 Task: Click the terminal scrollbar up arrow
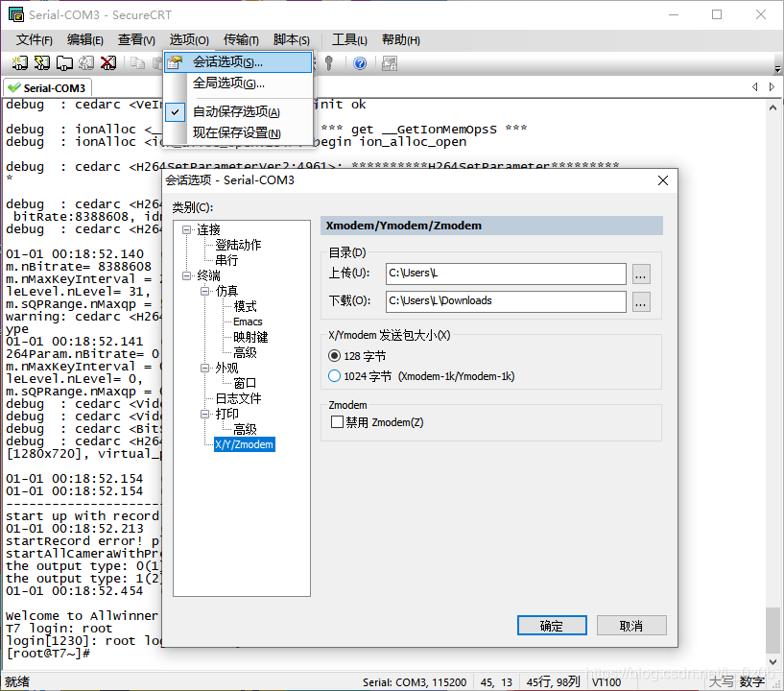[773, 107]
